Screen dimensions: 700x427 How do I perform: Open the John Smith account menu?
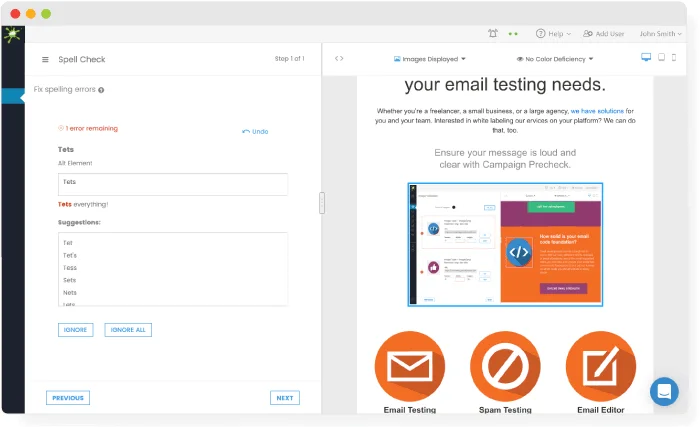pyautogui.click(x=662, y=33)
